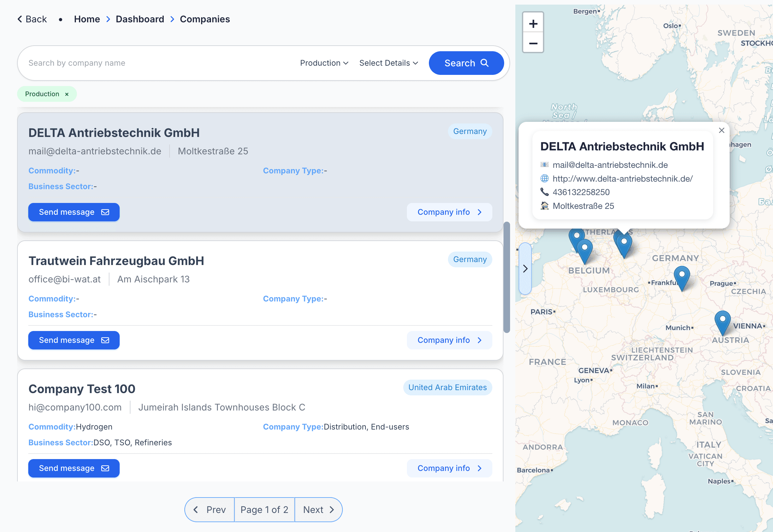The height and width of the screenshot is (532, 773).
Task: Click the email icon in map popup
Action: point(544,165)
